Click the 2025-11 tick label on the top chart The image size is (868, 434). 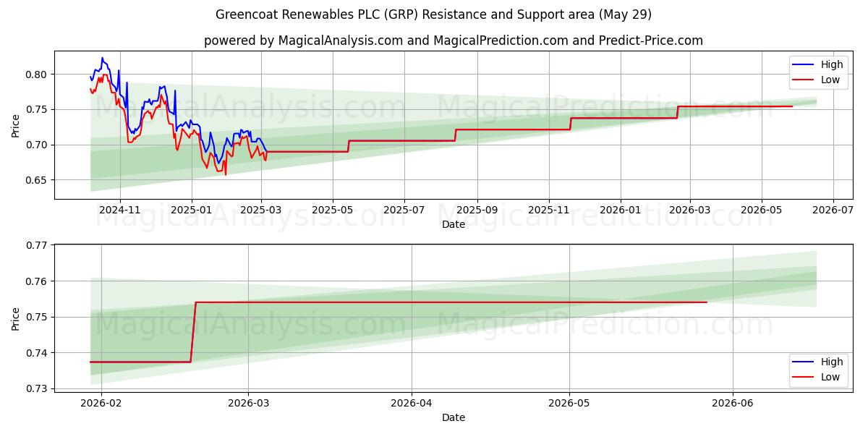pos(549,210)
